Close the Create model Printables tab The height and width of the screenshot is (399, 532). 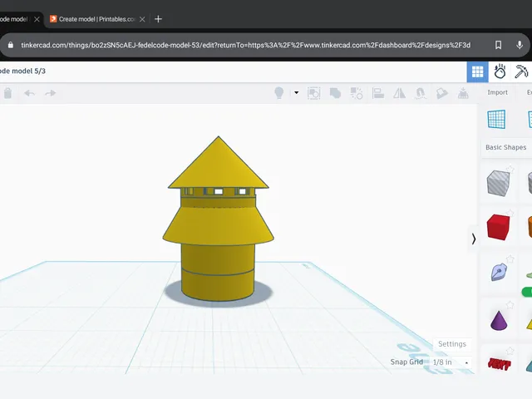point(142,19)
